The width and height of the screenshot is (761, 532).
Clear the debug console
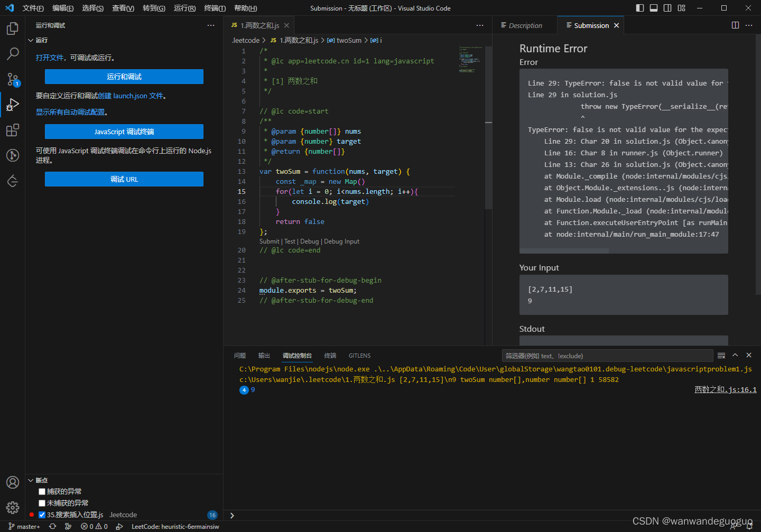tap(721, 356)
